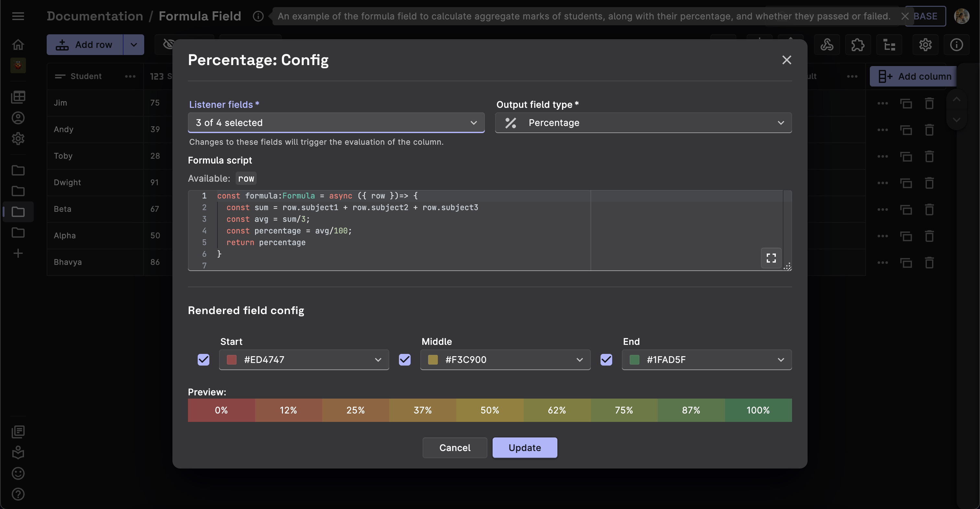
Task: Disable the End color checkbox
Action: coord(606,360)
